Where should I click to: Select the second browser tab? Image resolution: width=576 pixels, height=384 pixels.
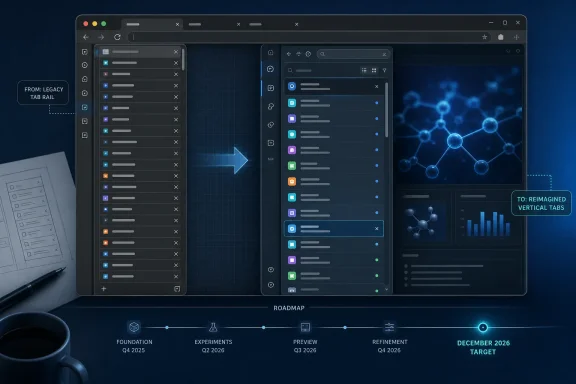[x=214, y=24]
